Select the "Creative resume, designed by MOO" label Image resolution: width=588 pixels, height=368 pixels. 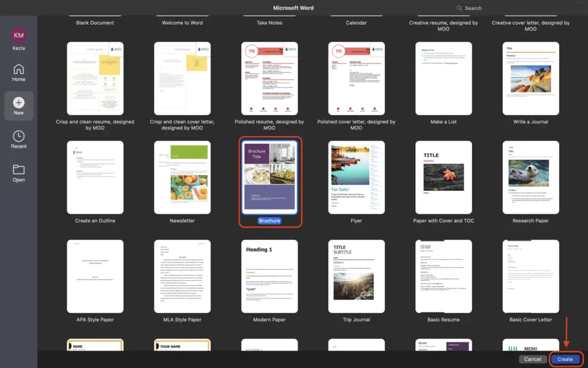pos(443,26)
